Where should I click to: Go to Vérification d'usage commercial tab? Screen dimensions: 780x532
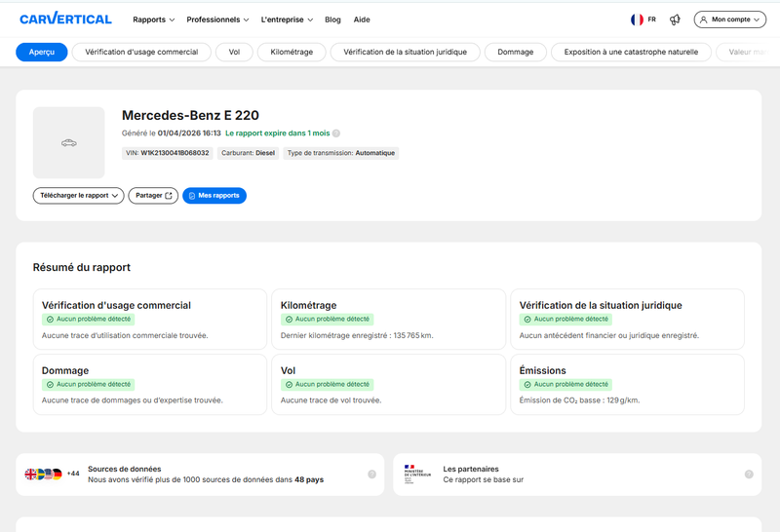141,52
